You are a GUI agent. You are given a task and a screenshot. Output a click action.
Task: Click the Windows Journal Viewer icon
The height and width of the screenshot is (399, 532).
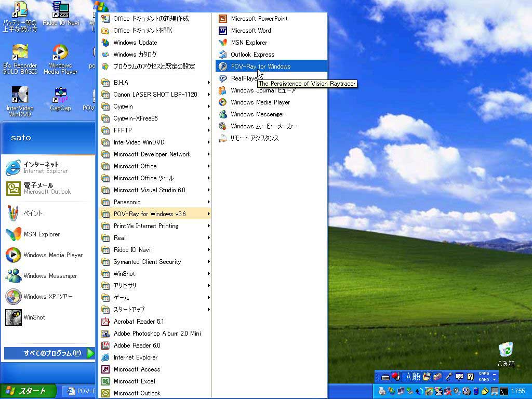(x=222, y=90)
